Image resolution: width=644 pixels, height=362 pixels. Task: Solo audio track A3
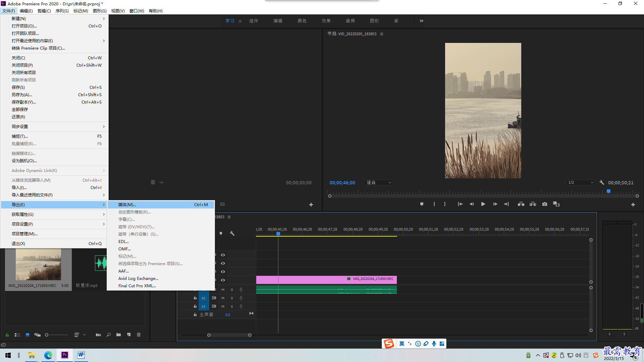pyautogui.click(x=232, y=306)
